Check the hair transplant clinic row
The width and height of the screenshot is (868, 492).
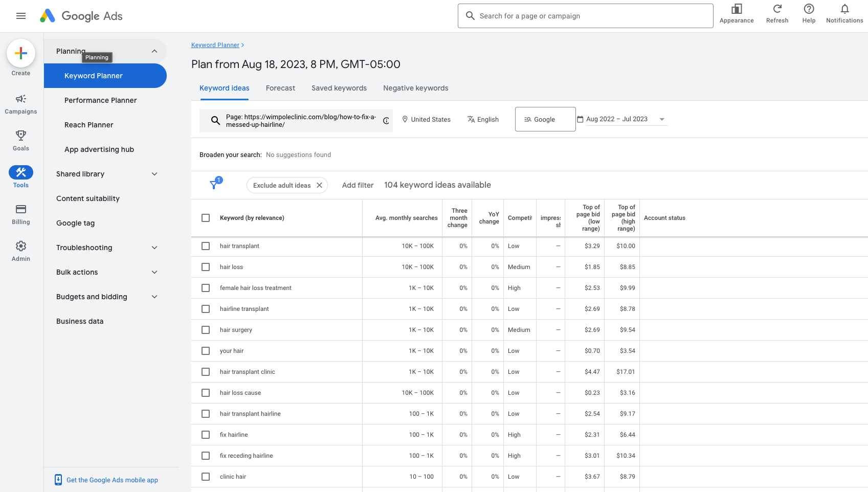(206, 372)
